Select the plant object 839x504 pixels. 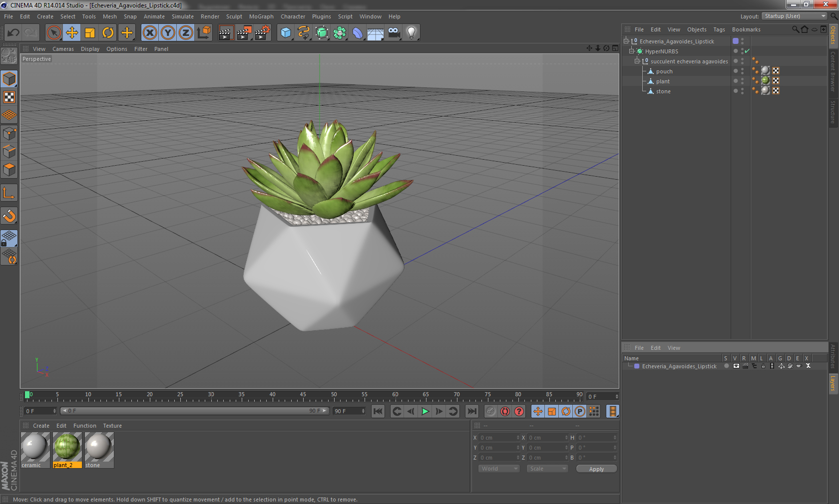pos(663,81)
